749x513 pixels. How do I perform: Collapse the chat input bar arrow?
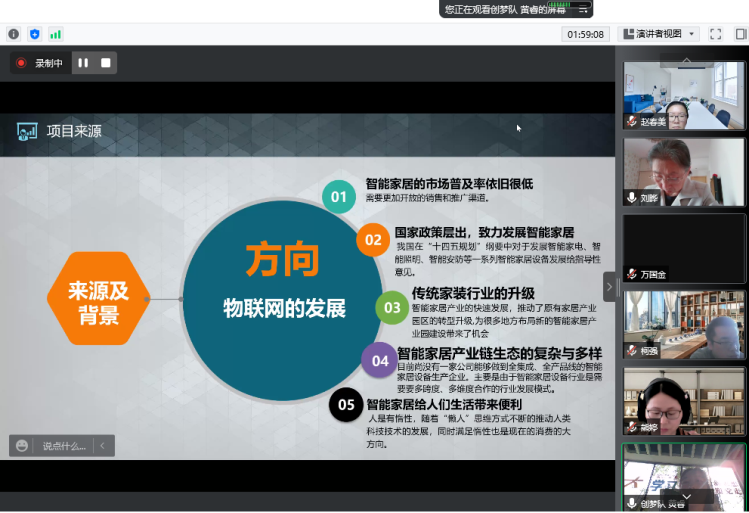tap(101, 446)
